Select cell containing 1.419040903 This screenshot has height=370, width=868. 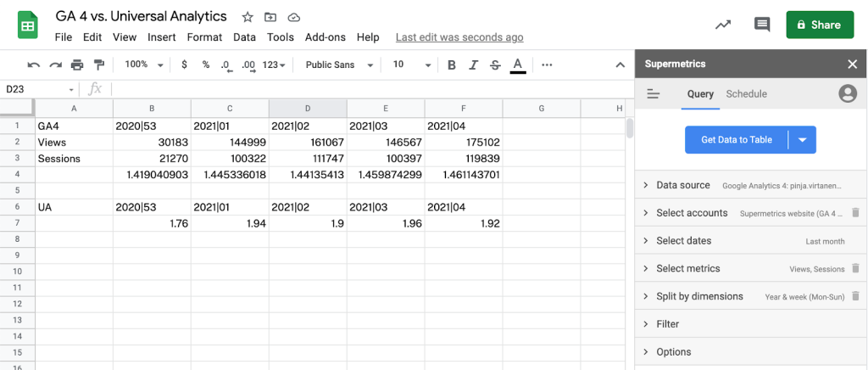pyautogui.click(x=153, y=175)
